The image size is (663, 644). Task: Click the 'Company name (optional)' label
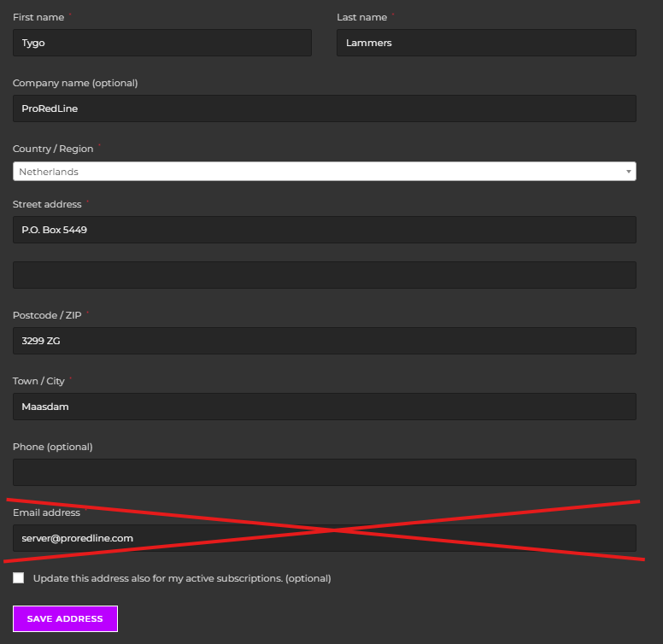[75, 83]
